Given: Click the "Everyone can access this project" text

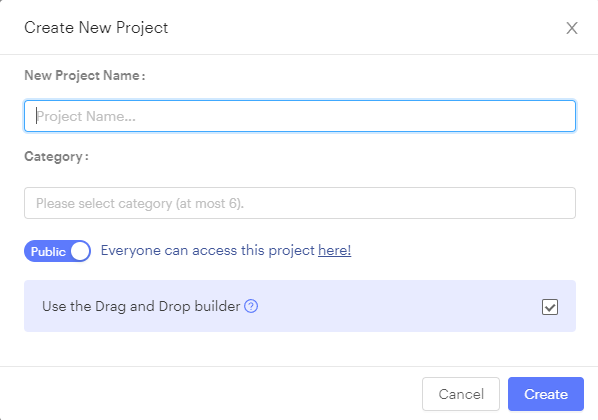Looking at the screenshot, I should [x=207, y=250].
